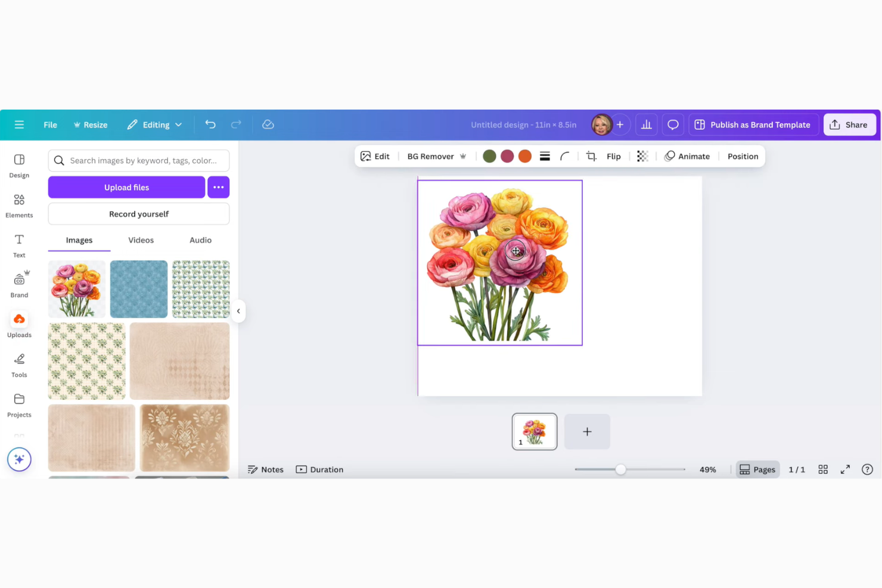Pick the green color swatch
882x588 pixels.
[489, 156]
